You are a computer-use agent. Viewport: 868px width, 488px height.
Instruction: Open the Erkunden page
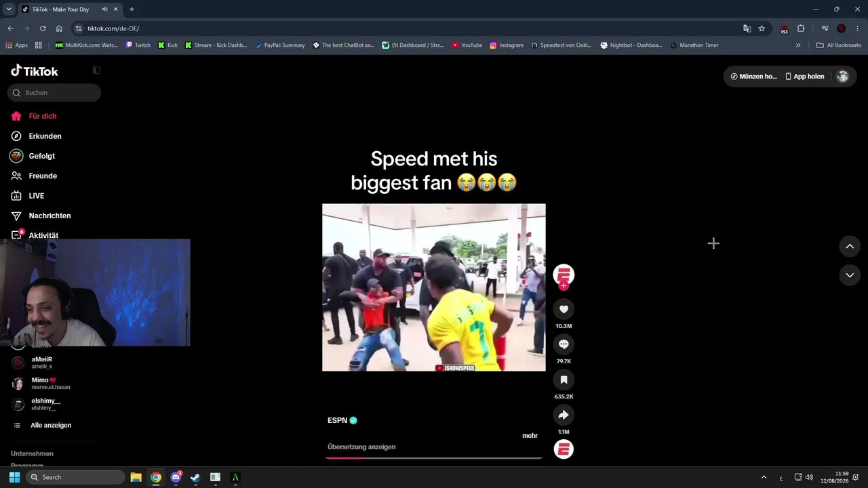coord(45,136)
